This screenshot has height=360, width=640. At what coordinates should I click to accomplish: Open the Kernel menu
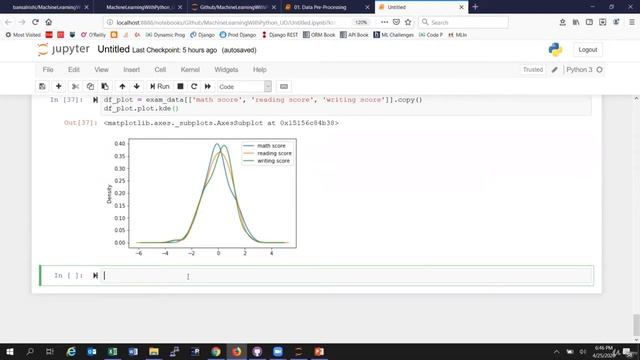(190, 70)
